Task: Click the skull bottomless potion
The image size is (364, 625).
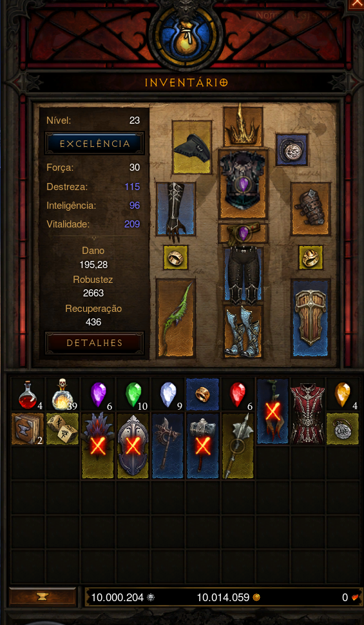Action: tap(63, 394)
